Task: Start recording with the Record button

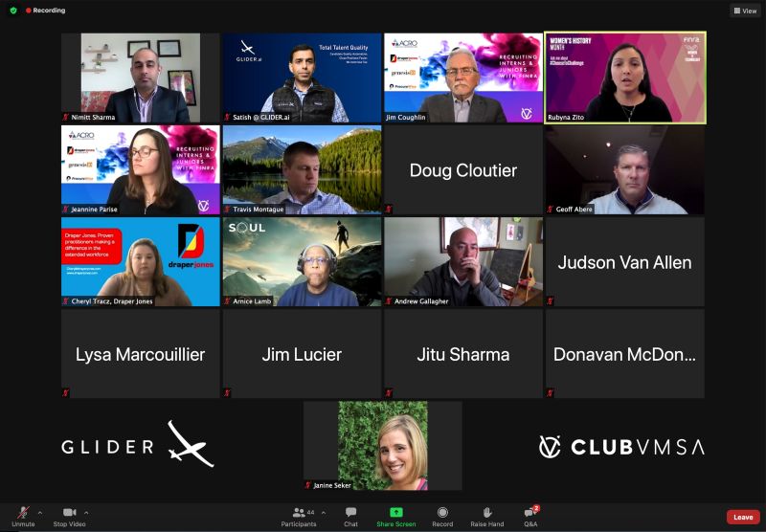Action: tap(442, 517)
